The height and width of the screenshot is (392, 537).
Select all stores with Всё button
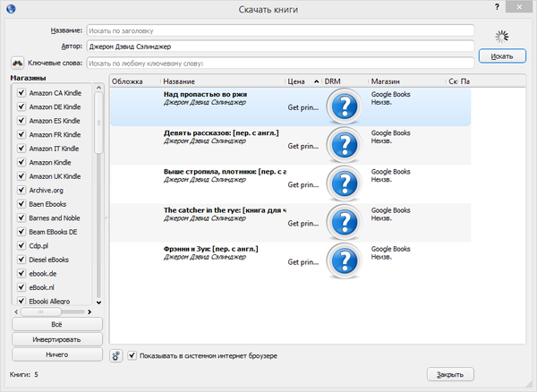(57, 324)
